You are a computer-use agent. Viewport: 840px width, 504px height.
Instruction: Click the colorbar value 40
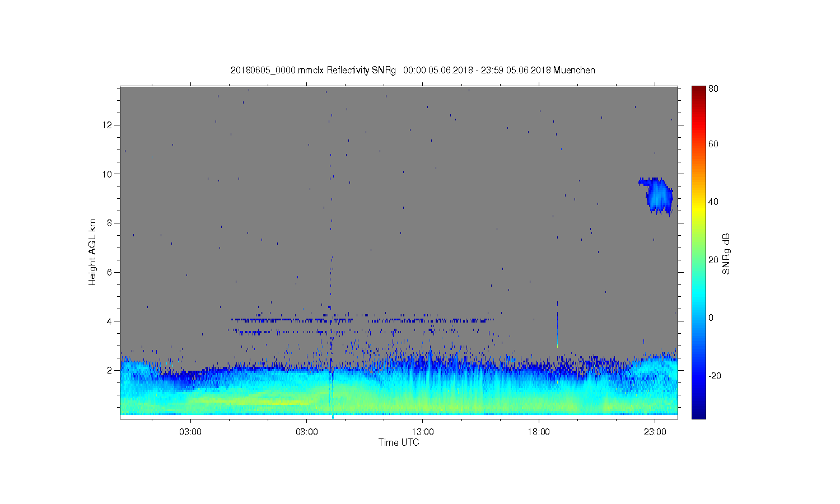pos(713,202)
